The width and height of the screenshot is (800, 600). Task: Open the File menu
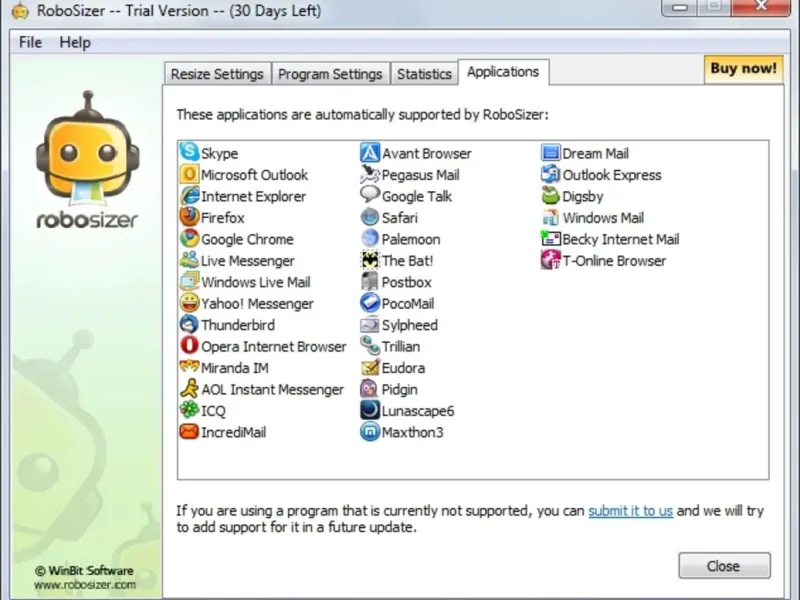[31, 42]
